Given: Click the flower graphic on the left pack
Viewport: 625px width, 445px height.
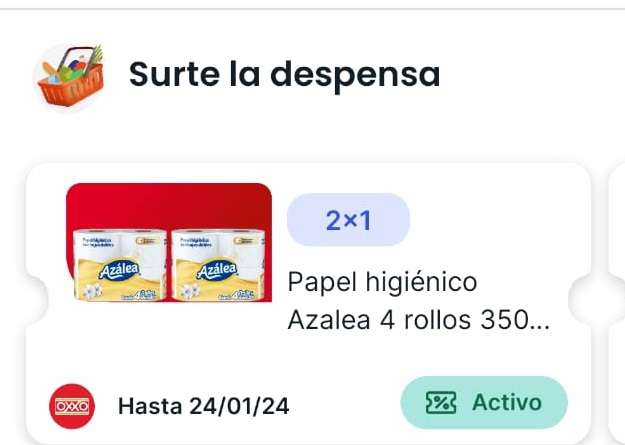Looking at the screenshot, I should pos(92,291).
